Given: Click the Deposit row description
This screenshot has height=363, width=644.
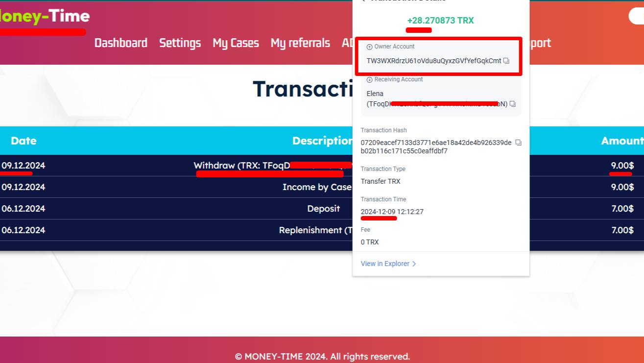Looking at the screenshot, I should coord(323,209).
